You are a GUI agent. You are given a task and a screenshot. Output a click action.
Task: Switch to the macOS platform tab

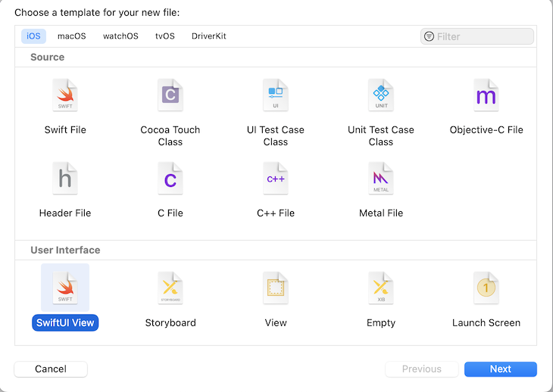[x=72, y=36]
